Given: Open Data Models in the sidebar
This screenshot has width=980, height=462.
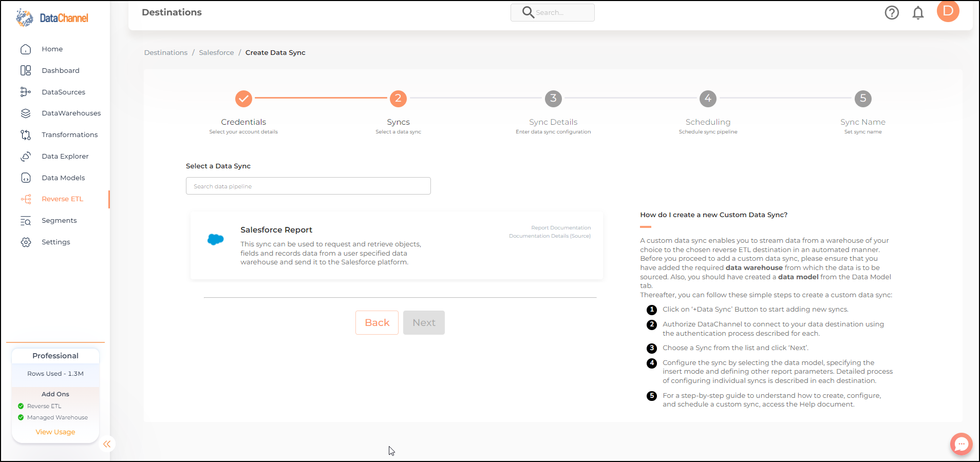Looking at the screenshot, I should point(63,178).
